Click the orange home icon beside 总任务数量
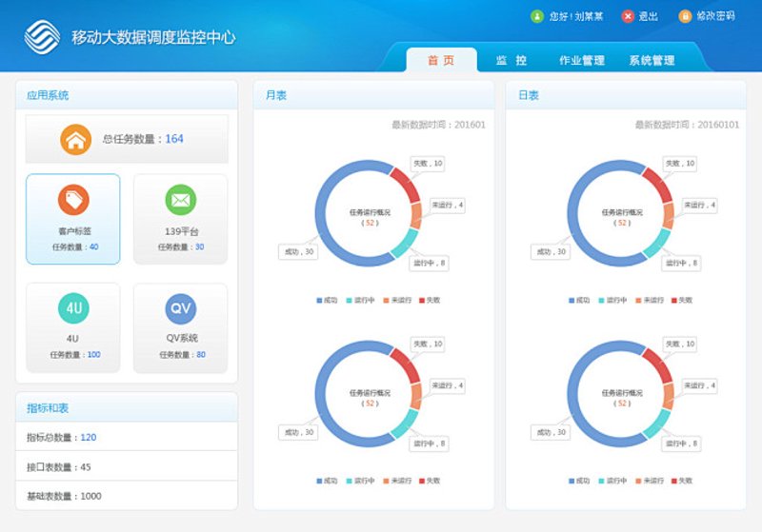Image resolution: width=762 pixels, height=532 pixels. [x=76, y=140]
